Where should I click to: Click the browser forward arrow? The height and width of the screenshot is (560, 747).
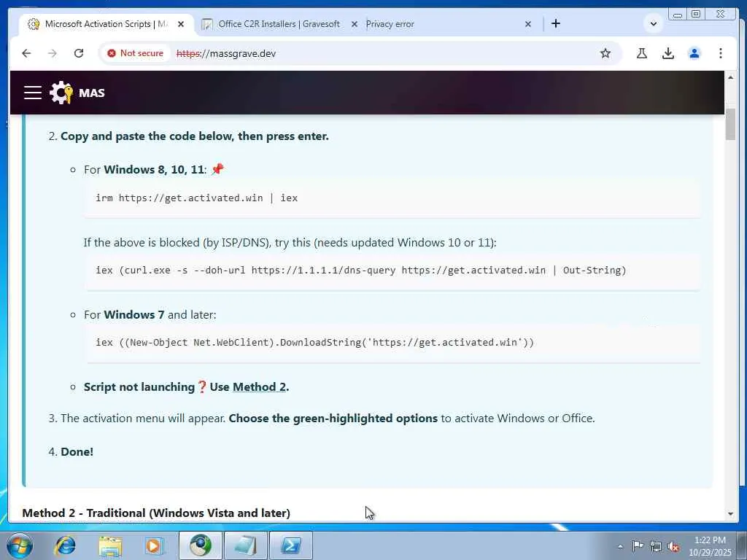(53, 53)
